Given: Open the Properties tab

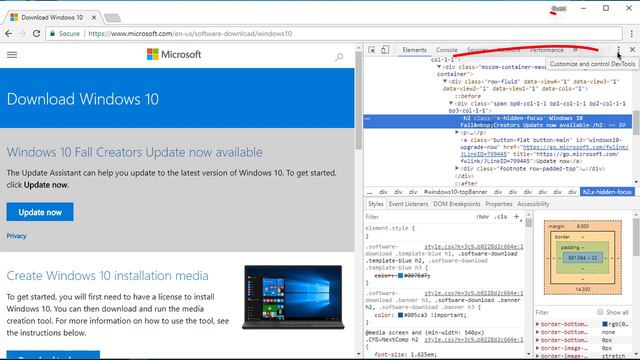Looking at the screenshot, I should click(499, 204).
